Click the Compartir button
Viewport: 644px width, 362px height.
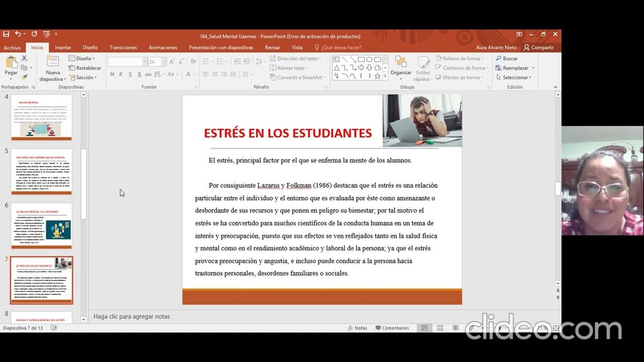[539, 47]
